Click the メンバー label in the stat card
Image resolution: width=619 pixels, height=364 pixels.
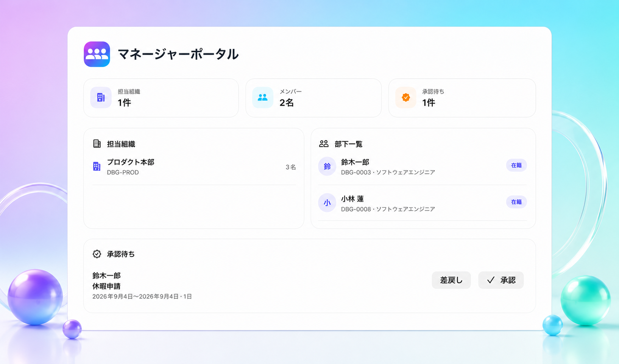[x=290, y=92]
